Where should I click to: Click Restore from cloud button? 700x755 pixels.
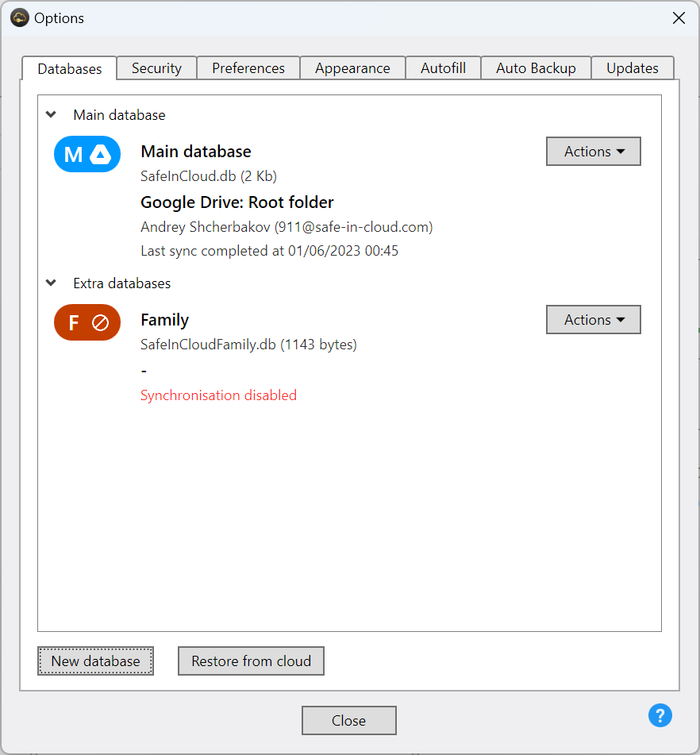(252, 661)
